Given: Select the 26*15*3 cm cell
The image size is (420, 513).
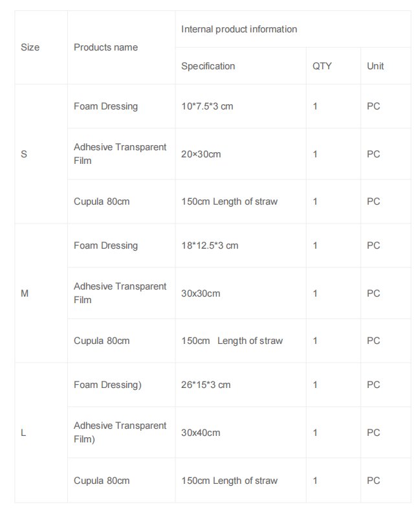Looking at the screenshot, I should pos(206,385).
